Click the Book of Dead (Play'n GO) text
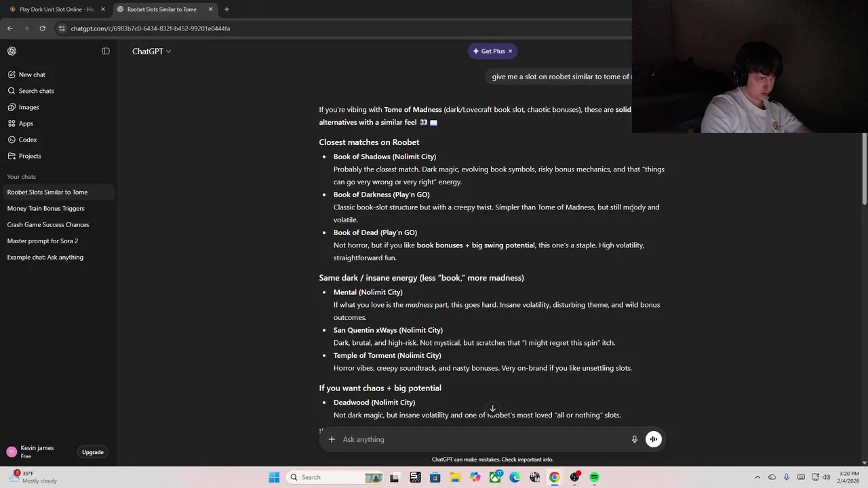 [375, 232]
